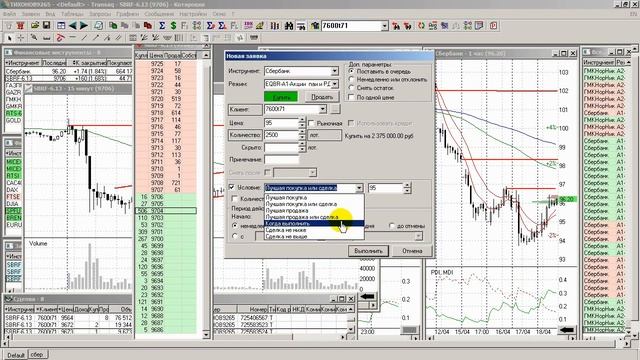The image size is (640, 360).
Task: Click the blue sigma toolbar icon
Action: (x=162, y=25)
